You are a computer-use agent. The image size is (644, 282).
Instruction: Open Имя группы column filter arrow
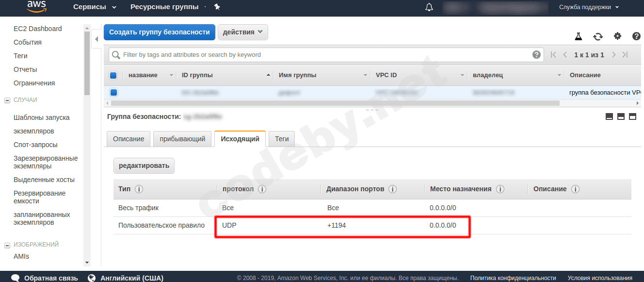point(365,75)
